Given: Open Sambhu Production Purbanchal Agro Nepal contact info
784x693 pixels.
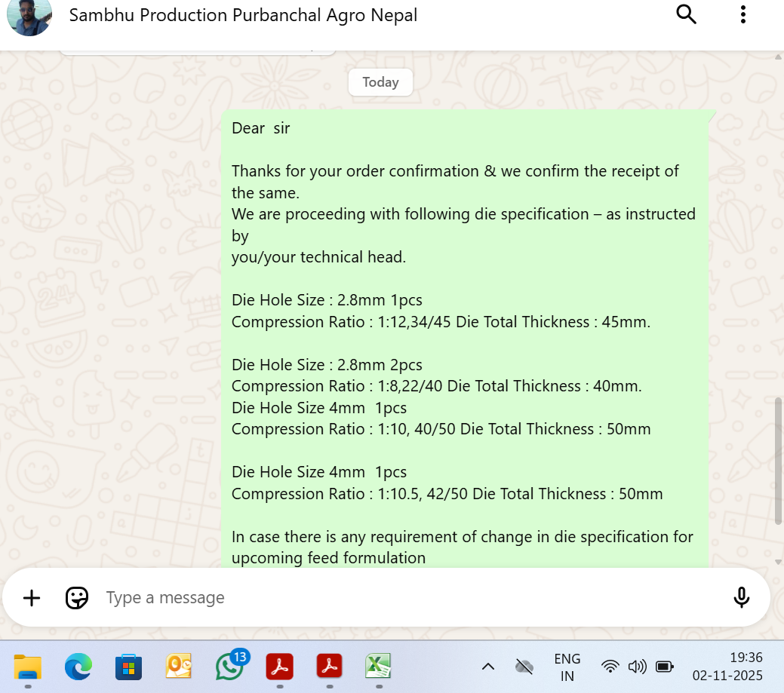Looking at the screenshot, I should tap(243, 15).
